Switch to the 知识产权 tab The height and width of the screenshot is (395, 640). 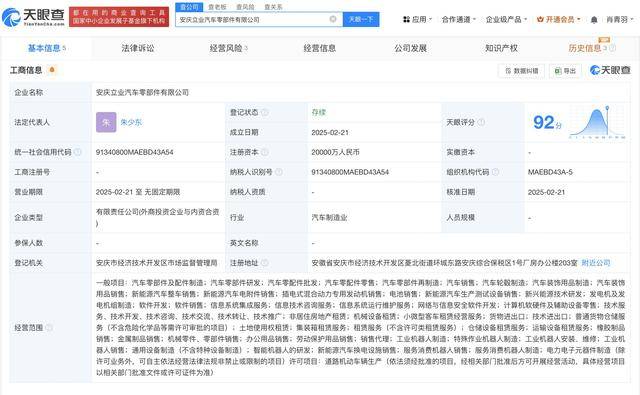coord(502,48)
